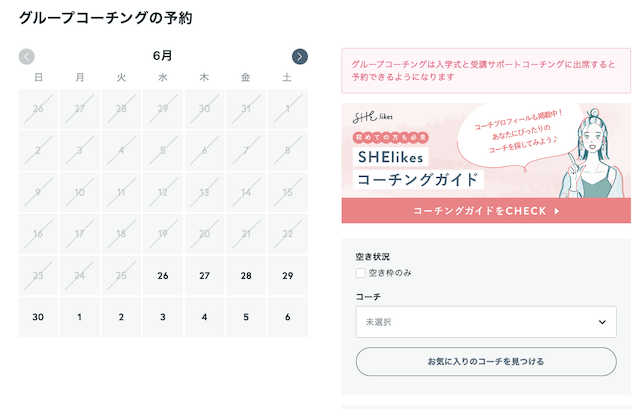Open the コーチングガイドをCHECK link
Image resolution: width=640 pixels, height=409 pixels.
point(485,211)
